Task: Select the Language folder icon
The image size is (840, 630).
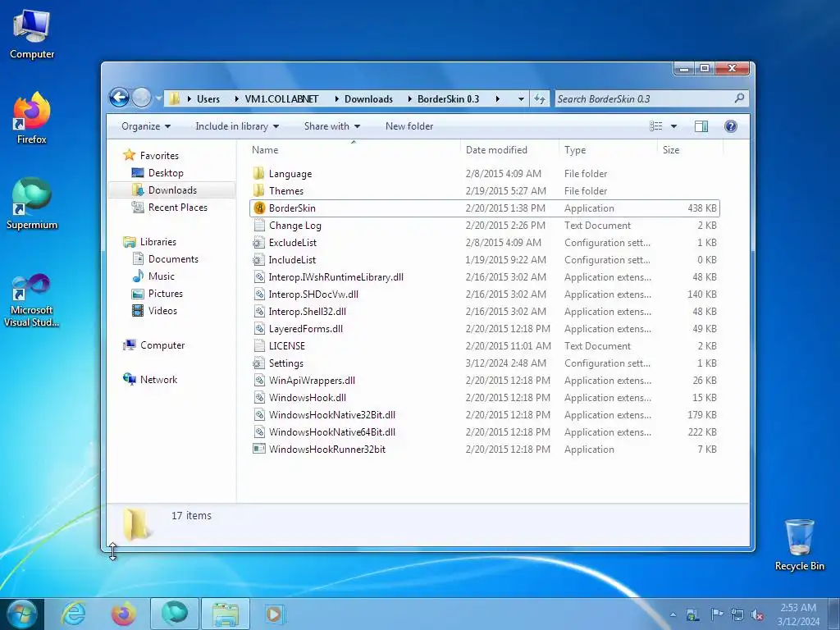Action: pos(259,174)
